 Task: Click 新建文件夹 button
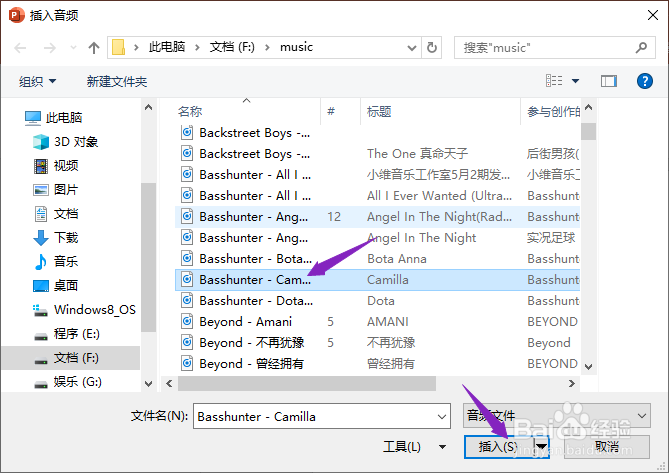[117, 81]
